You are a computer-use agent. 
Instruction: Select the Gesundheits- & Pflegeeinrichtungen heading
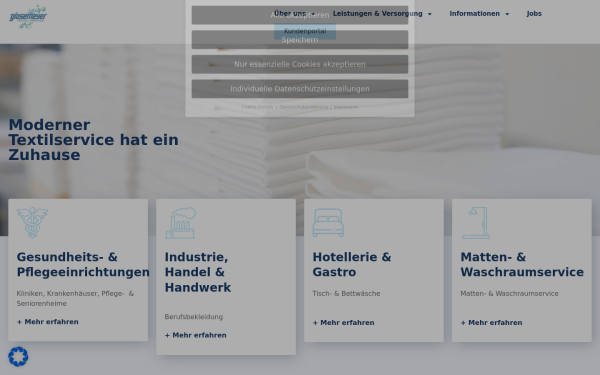pos(83,264)
